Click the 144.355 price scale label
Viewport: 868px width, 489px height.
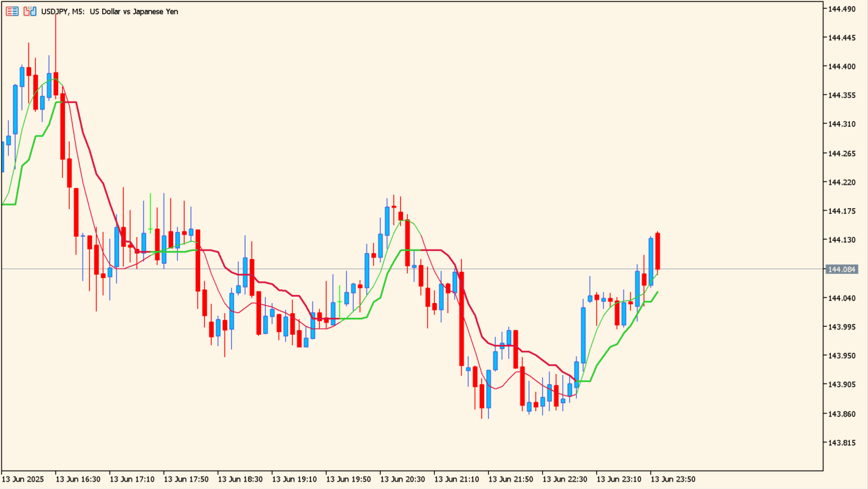pos(842,95)
